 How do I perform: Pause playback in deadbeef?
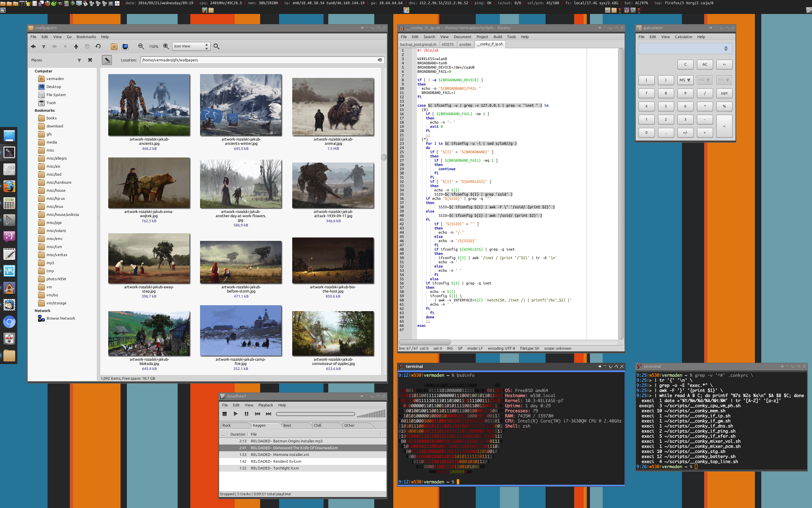247,414
